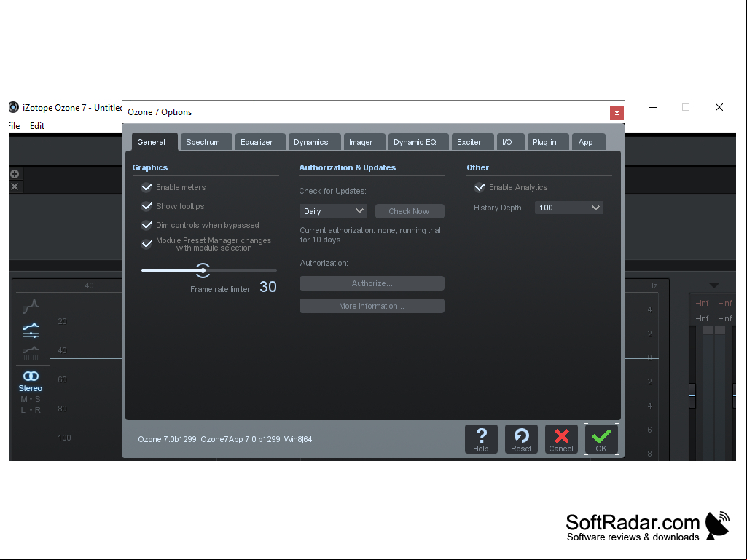747x560 pixels.
Task: Click the iZotope Ozone 7 app logo
Action: pos(15,108)
